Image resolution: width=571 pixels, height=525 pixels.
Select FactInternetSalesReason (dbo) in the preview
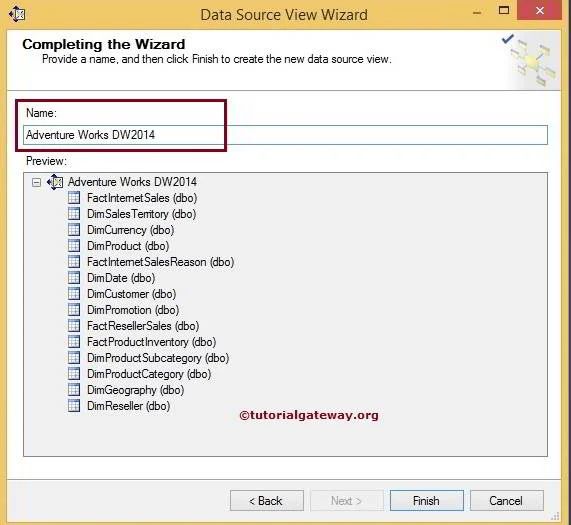[x=160, y=262]
